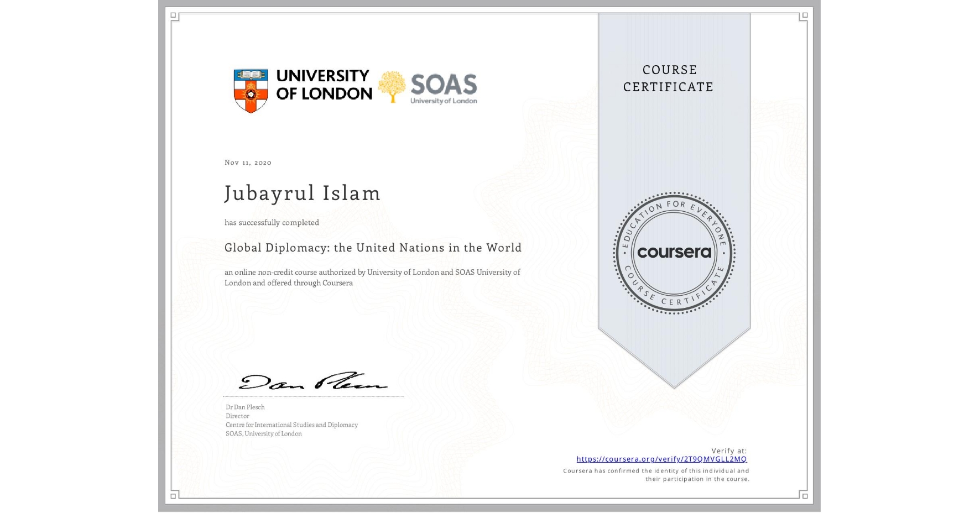Select the SOAS tree logo
The width and height of the screenshot is (980, 513).
(x=393, y=86)
